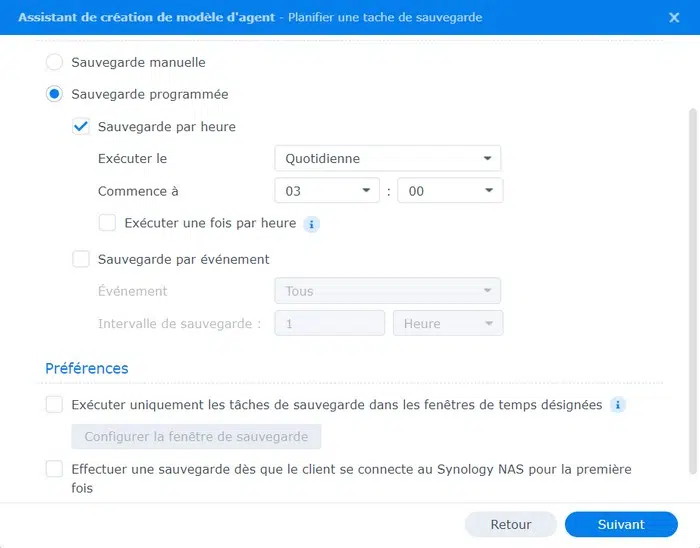Select Sauvegarde programmée radio button
The width and height of the screenshot is (700, 548).
tap(55, 94)
